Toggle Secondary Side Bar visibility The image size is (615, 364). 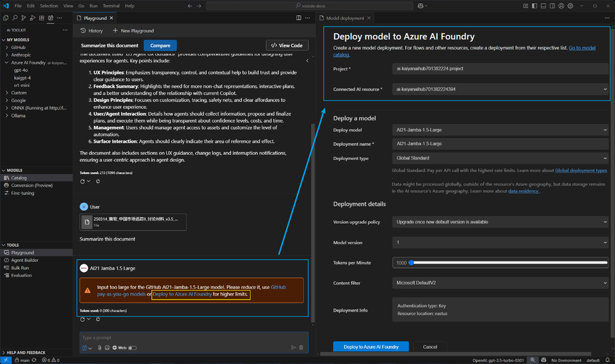pos(552,6)
